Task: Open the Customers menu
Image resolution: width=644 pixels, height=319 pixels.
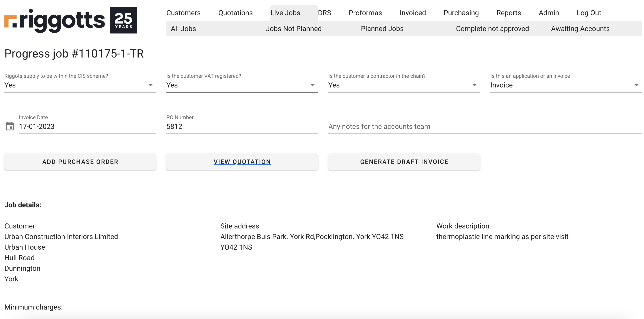Action: [x=183, y=13]
